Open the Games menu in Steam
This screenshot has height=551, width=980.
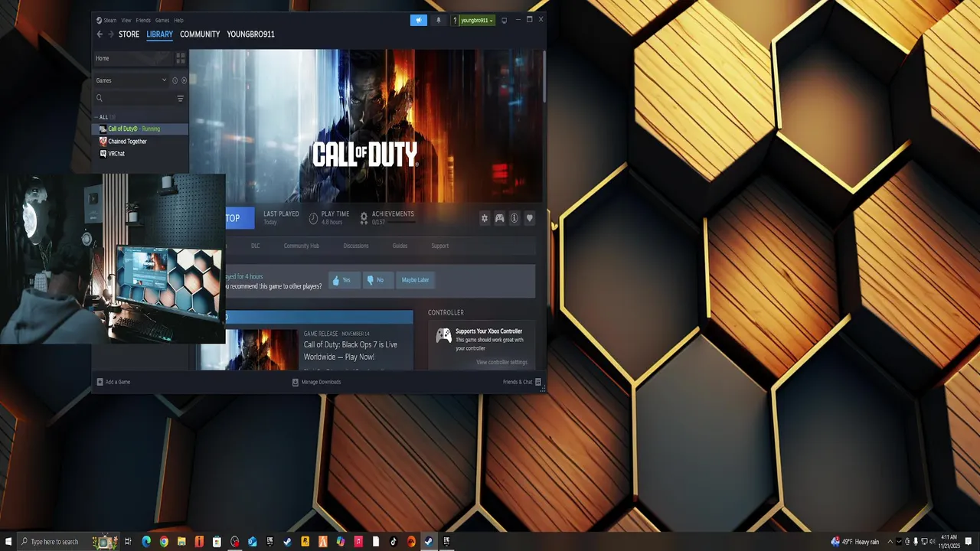[162, 20]
